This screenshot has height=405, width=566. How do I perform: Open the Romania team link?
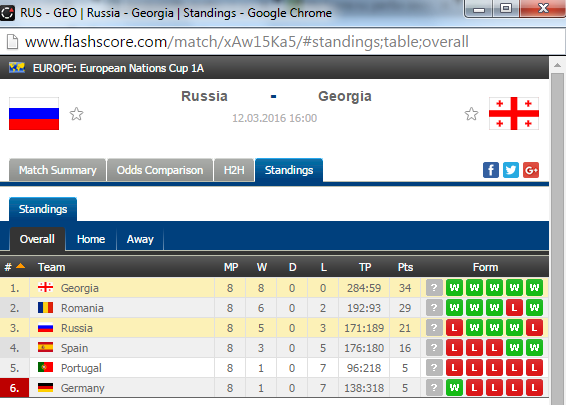tap(82, 308)
